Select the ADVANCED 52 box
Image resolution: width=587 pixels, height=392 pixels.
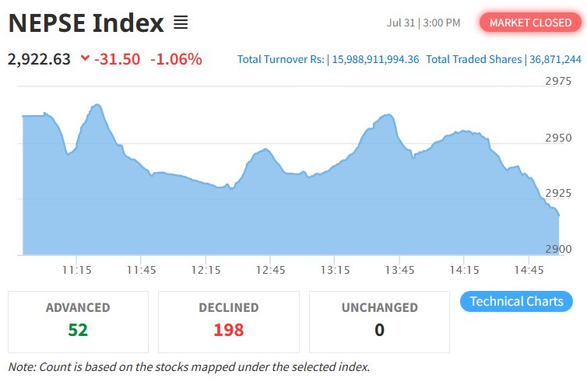click(x=79, y=322)
